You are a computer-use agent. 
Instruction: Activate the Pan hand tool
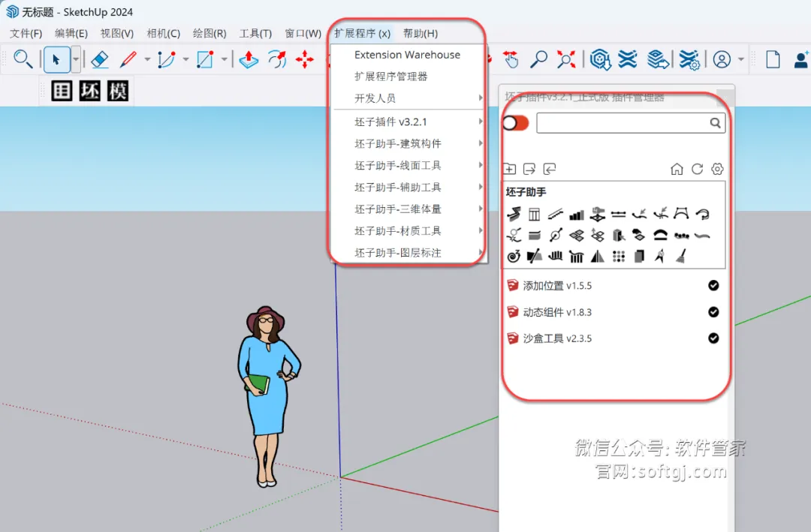point(511,59)
